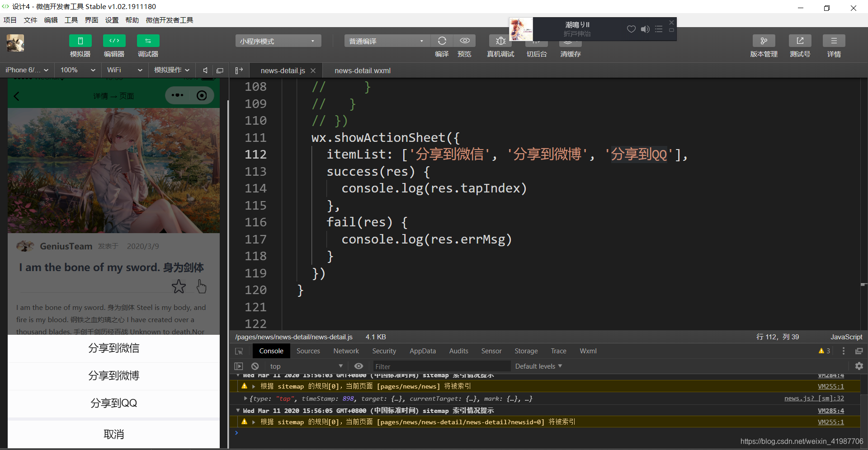
Task: Like the song in music widget
Action: (x=631, y=29)
